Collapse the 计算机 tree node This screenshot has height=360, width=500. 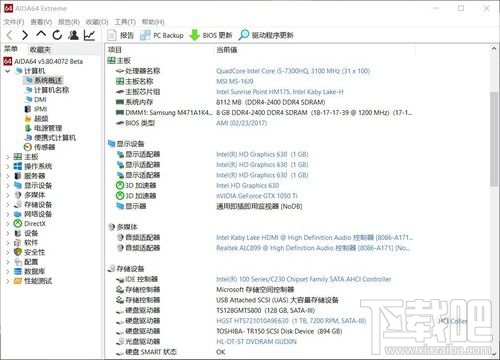8,71
